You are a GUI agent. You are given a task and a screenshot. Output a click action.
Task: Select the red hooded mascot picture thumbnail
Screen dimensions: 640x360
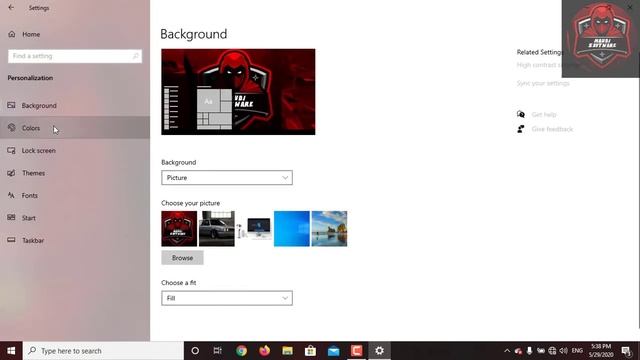pyautogui.click(x=179, y=229)
